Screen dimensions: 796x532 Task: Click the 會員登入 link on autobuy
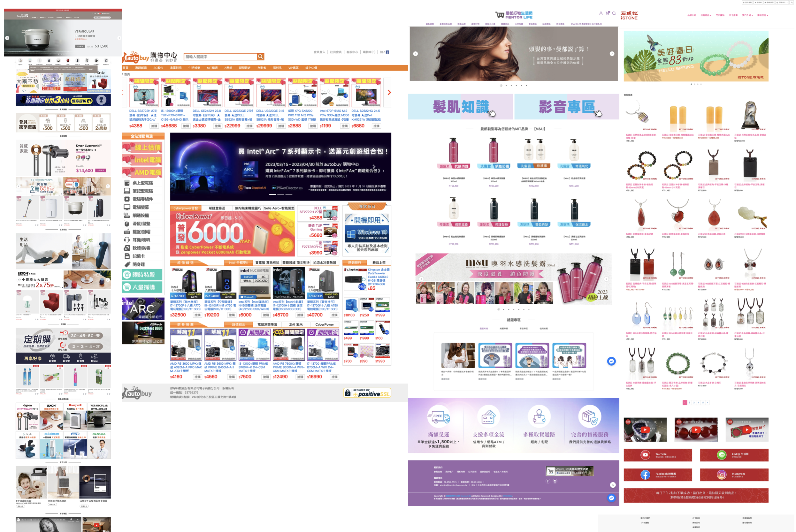click(320, 52)
